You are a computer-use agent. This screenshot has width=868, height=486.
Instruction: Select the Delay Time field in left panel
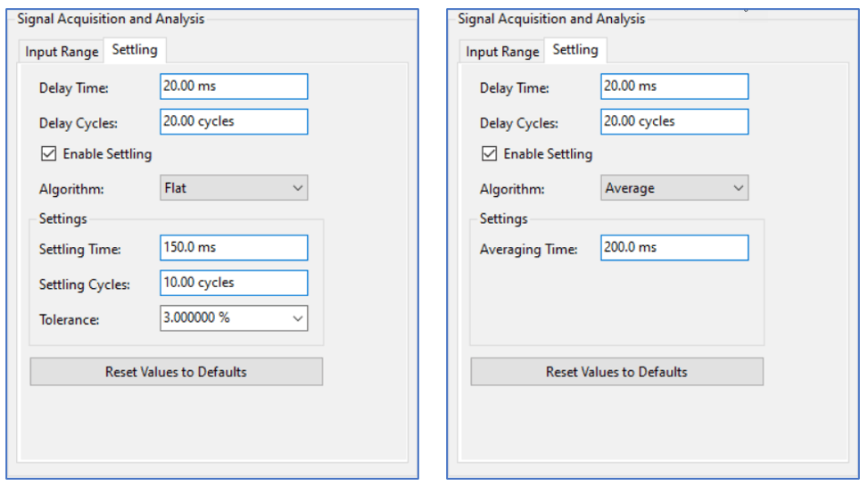pyautogui.click(x=234, y=86)
